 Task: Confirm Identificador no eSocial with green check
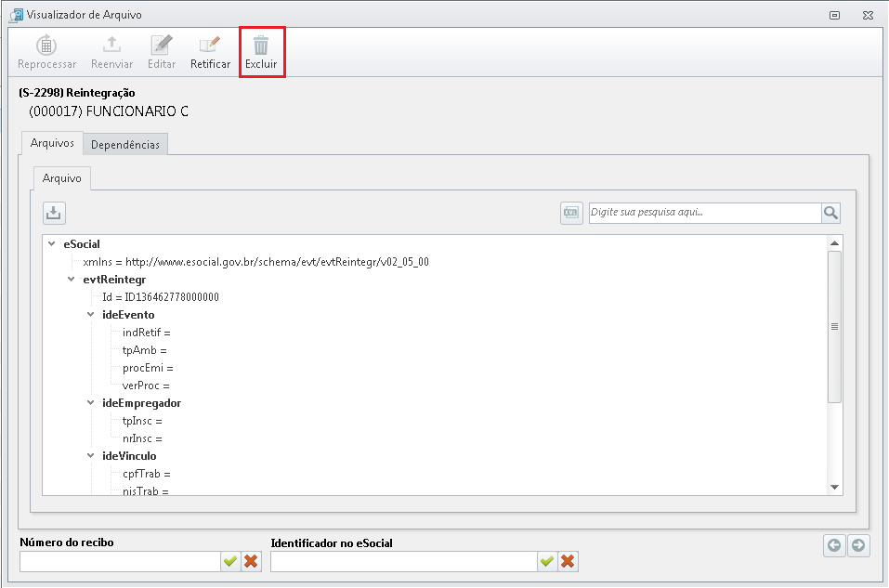click(x=547, y=561)
